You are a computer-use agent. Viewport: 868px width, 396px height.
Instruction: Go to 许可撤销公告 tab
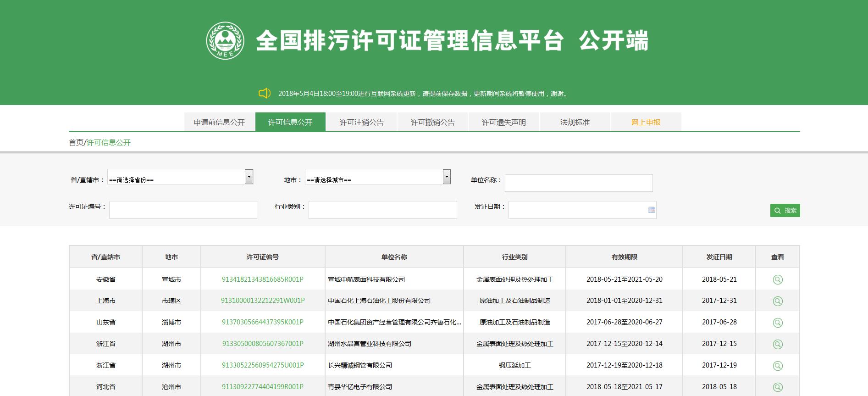click(432, 122)
